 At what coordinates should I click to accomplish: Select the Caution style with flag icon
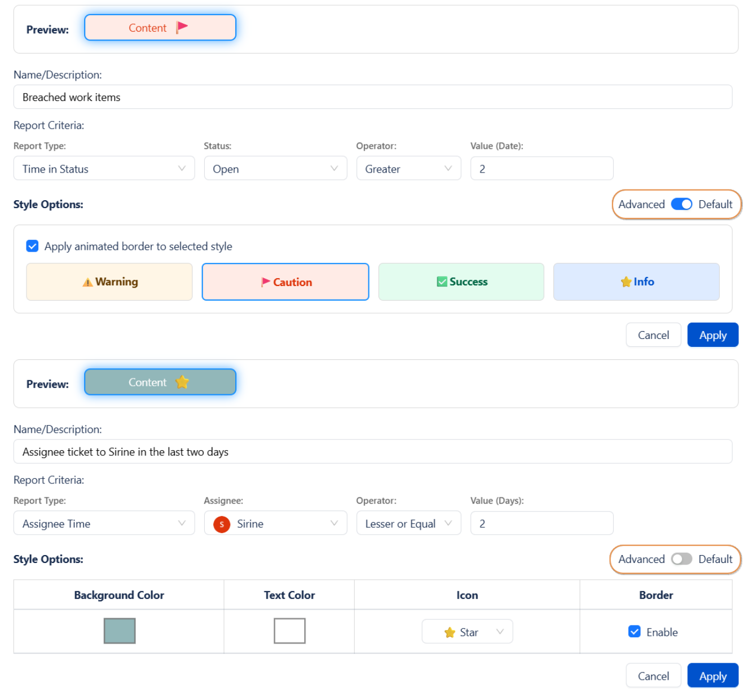tap(285, 282)
